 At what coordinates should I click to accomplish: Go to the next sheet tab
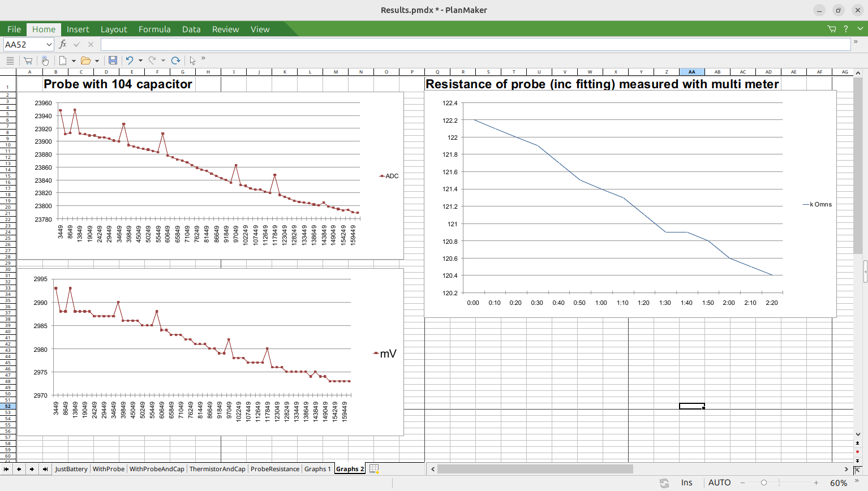pyautogui.click(x=32, y=469)
